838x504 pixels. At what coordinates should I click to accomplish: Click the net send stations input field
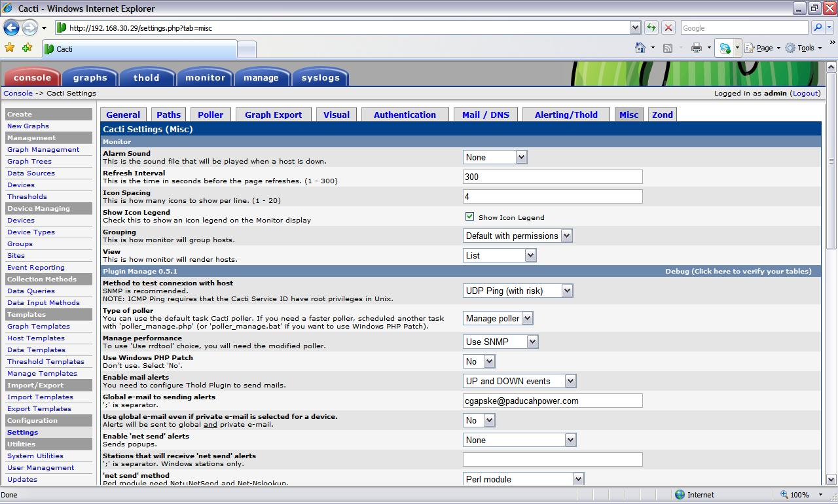coord(553,459)
